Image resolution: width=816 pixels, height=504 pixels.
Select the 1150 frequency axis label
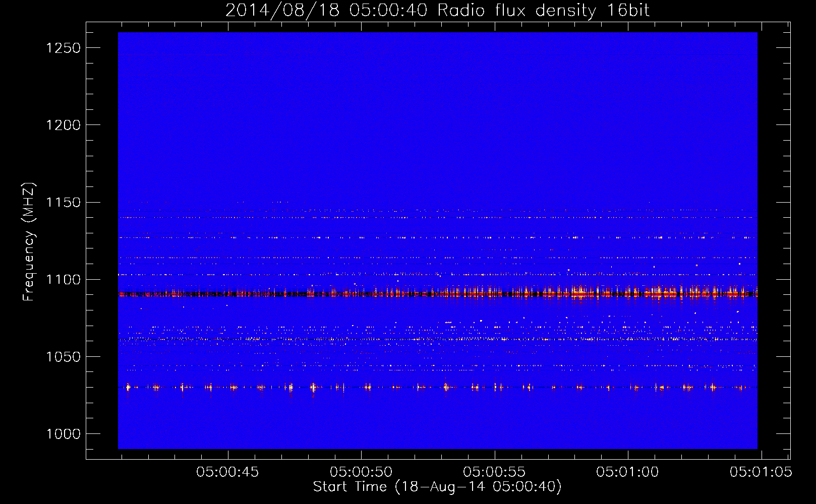pyautogui.click(x=63, y=202)
